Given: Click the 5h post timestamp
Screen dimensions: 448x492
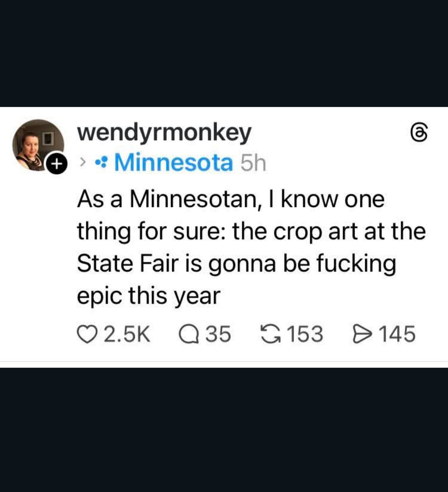Looking at the screenshot, I should click(253, 162).
